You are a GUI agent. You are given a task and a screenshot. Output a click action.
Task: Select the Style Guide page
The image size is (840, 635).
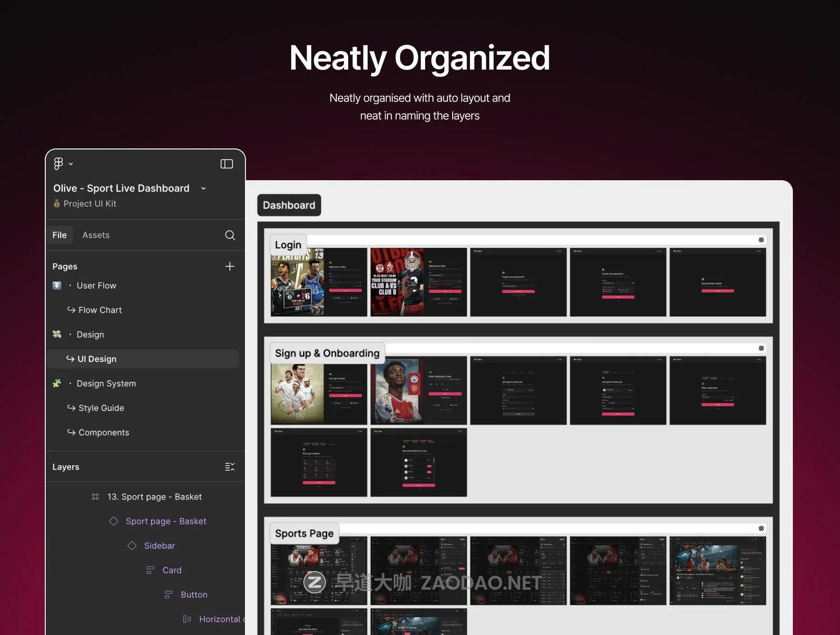tap(101, 408)
